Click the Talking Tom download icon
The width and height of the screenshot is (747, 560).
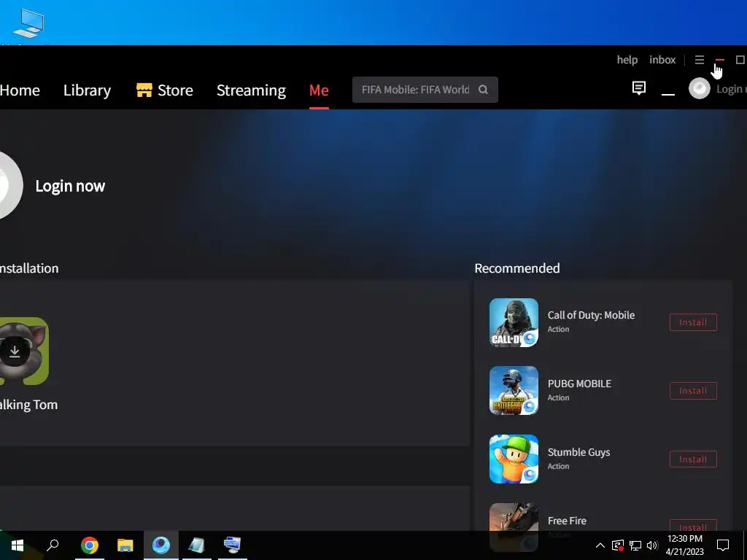[15, 351]
